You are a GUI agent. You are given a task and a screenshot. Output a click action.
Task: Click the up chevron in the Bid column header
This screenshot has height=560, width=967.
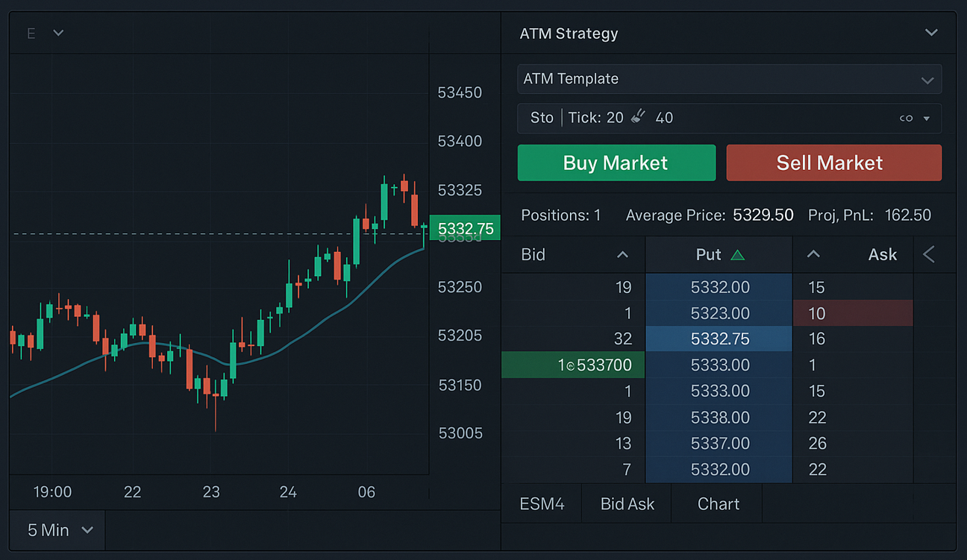622,255
